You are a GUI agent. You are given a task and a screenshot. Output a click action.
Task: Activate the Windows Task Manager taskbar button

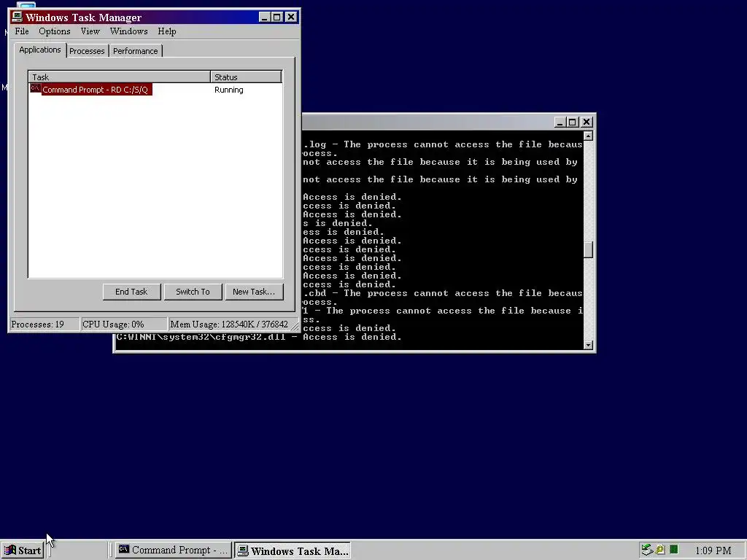[x=293, y=551]
